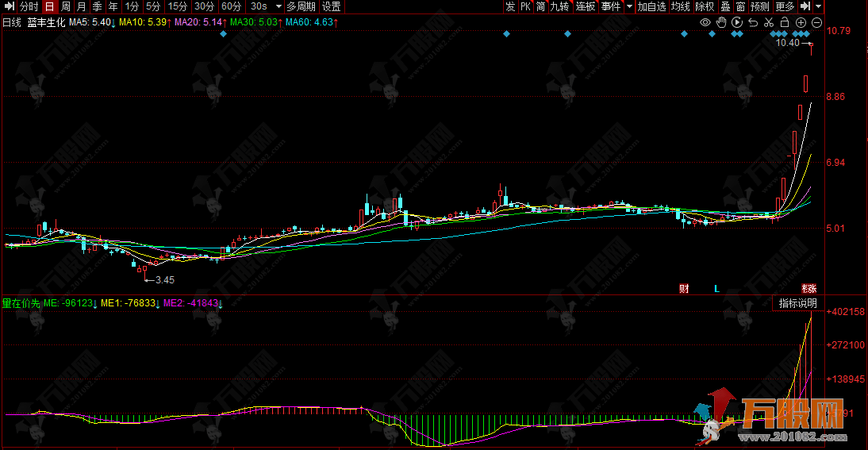Open the dropdown arrow at far right of toolbar
This screenshot has width=868, height=450.
coord(819,6)
